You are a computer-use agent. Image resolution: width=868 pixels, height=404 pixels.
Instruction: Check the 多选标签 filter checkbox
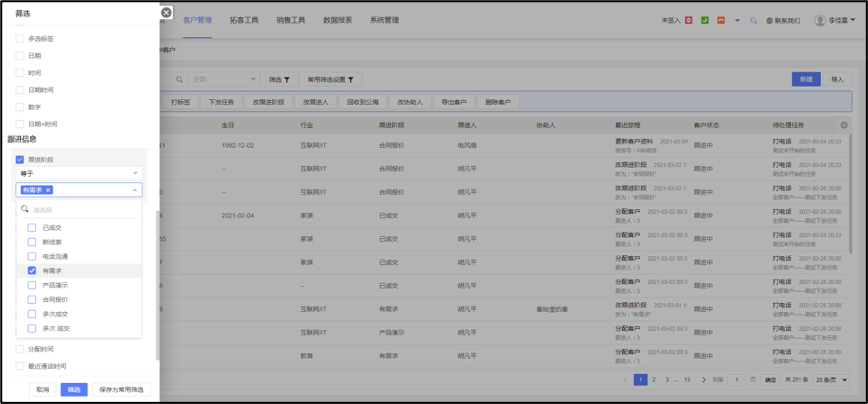pos(20,39)
